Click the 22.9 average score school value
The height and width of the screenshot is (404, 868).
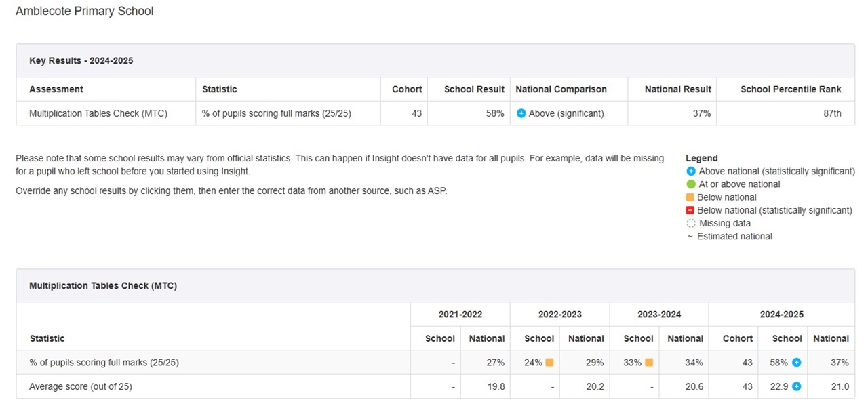pyautogui.click(x=779, y=386)
